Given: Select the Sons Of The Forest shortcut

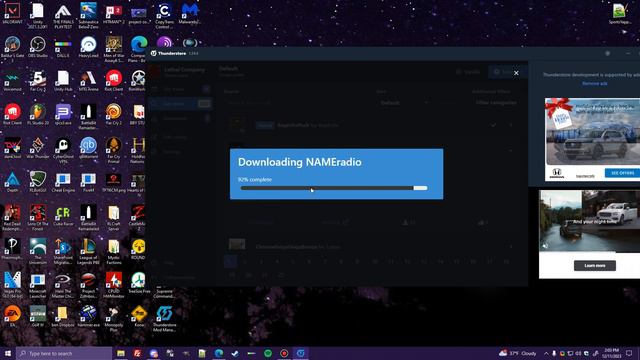Looking at the screenshot, I should point(38,218).
